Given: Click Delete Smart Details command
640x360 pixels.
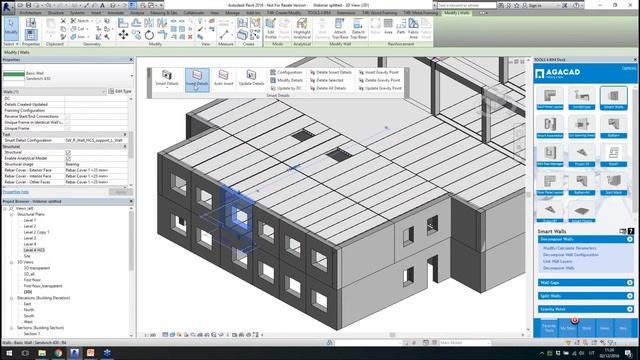Looking at the screenshot, I should pos(331,72).
